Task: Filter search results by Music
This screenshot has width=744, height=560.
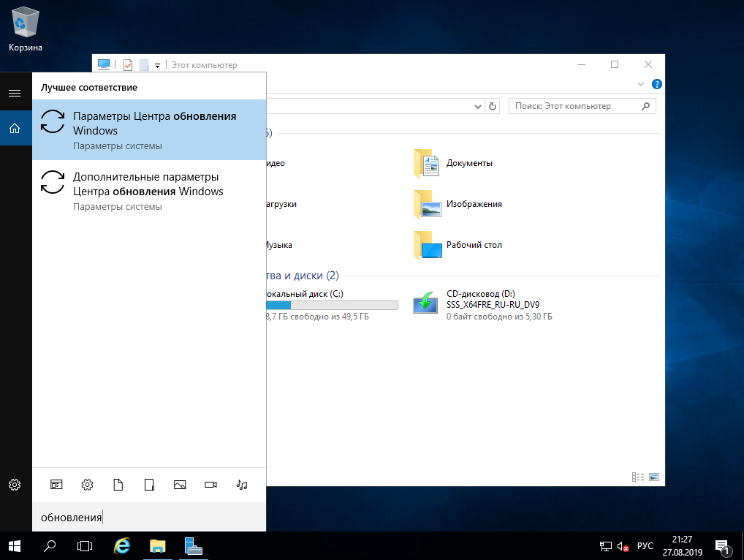Action: click(x=243, y=484)
